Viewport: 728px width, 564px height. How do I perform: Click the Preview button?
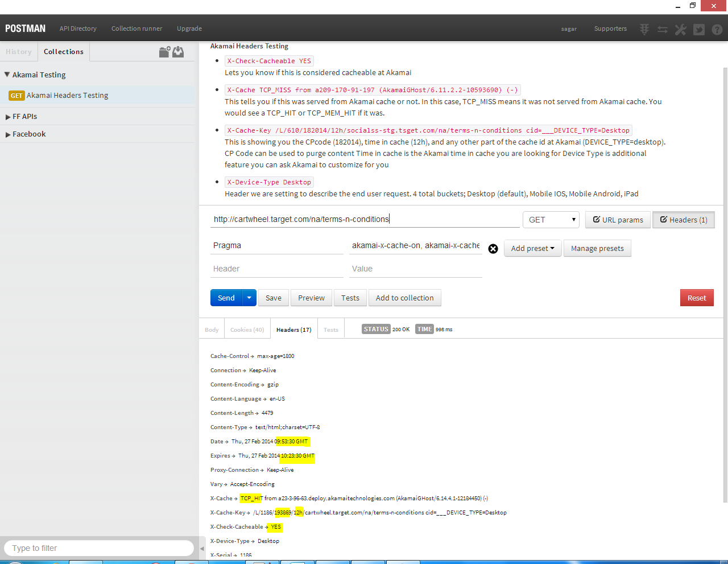coord(312,298)
